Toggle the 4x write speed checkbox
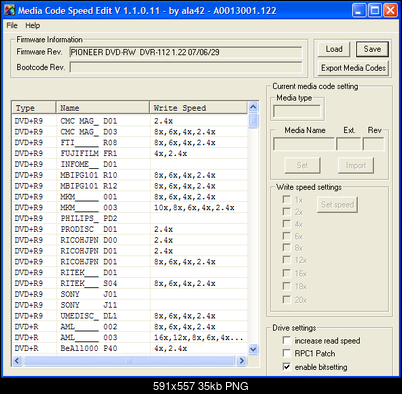The height and width of the screenshot is (394, 402). point(286,224)
